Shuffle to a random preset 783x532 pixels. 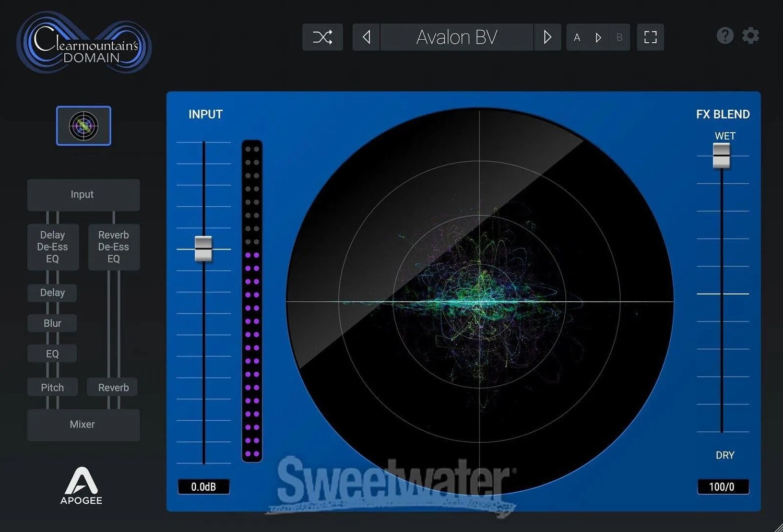pos(323,37)
